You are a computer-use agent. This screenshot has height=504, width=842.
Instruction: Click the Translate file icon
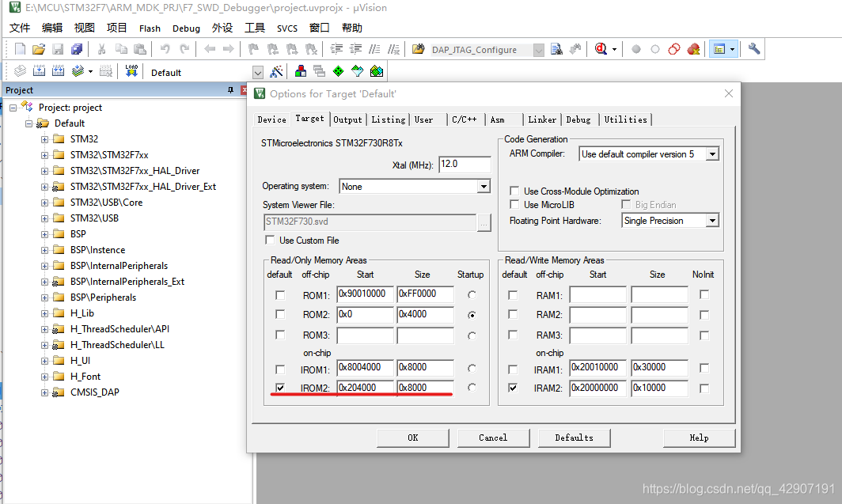click(20, 71)
